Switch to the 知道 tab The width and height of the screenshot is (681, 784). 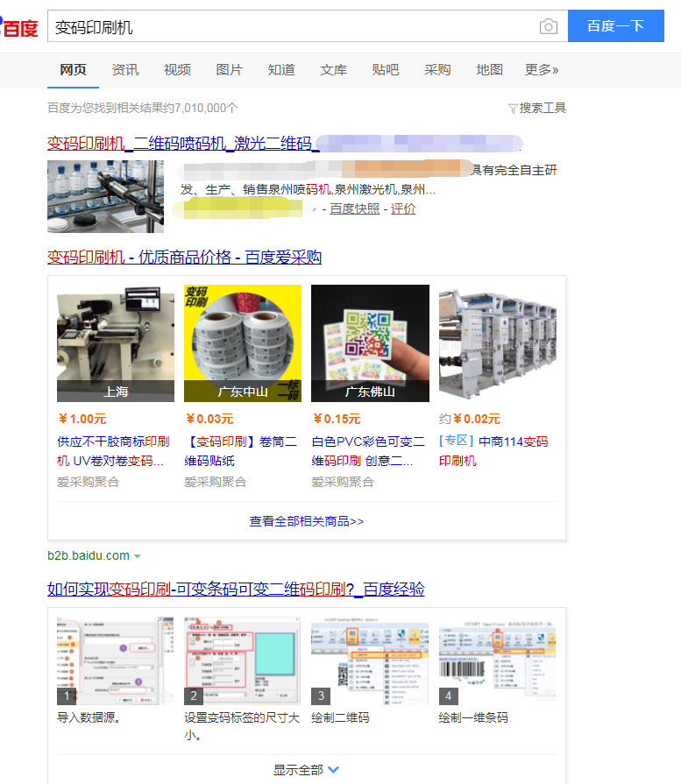click(x=281, y=70)
